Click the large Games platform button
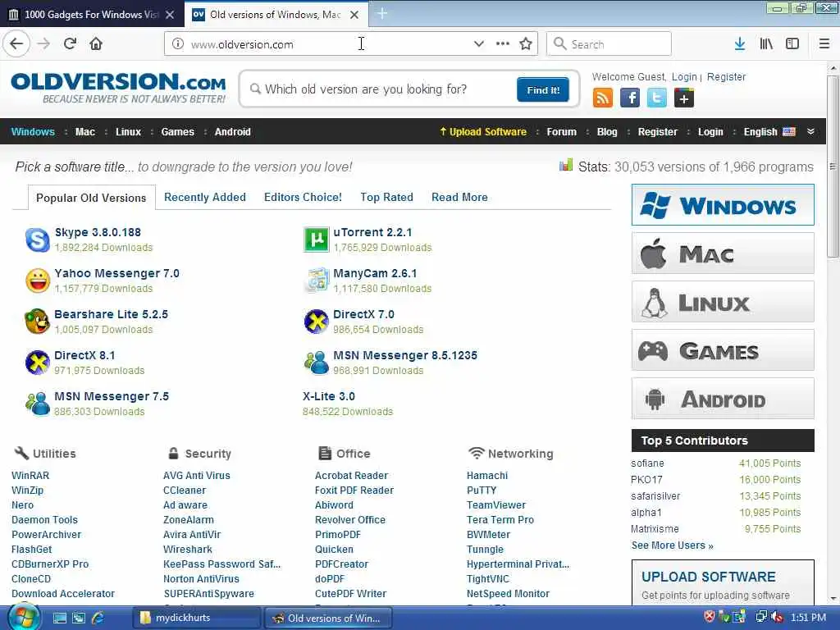 point(723,350)
